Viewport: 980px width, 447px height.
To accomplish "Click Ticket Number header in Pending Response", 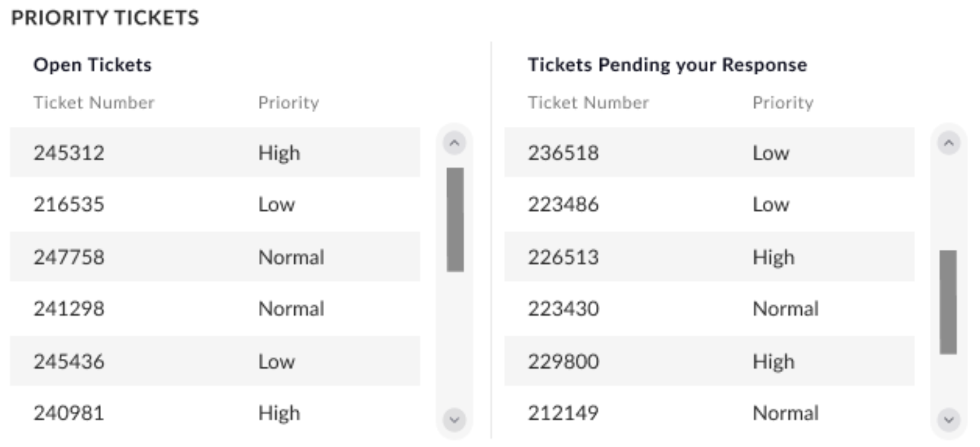I will (588, 103).
